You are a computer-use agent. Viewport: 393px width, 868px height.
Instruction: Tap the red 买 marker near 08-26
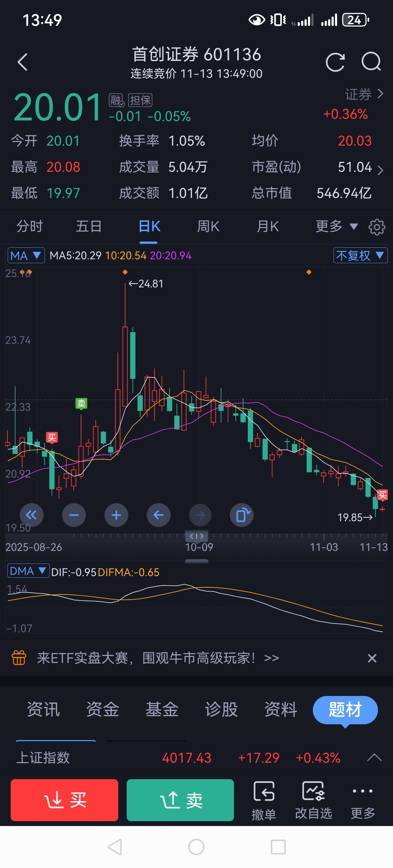click(x=52, y=438)
